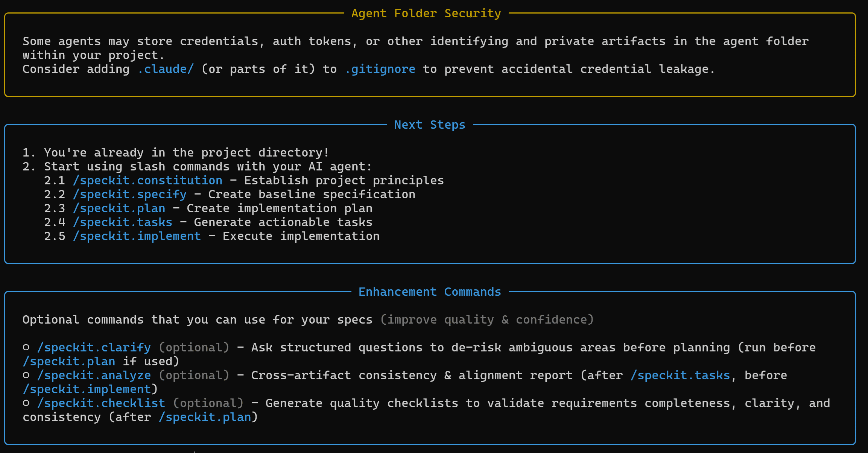Click the Next Steps panel title

[x=430, y=125]
